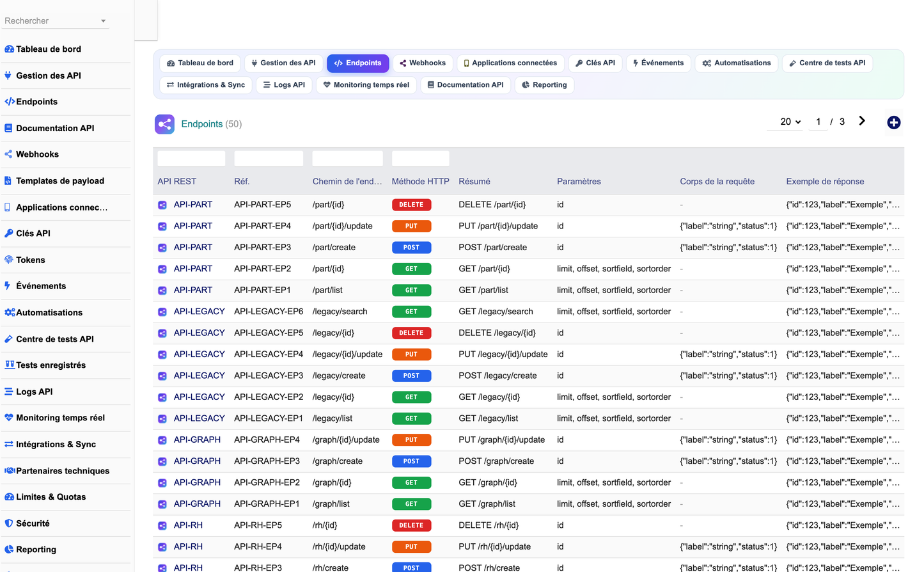
Task: Open Automatisations sidebar entry
Action: click(x=49, y=313)
